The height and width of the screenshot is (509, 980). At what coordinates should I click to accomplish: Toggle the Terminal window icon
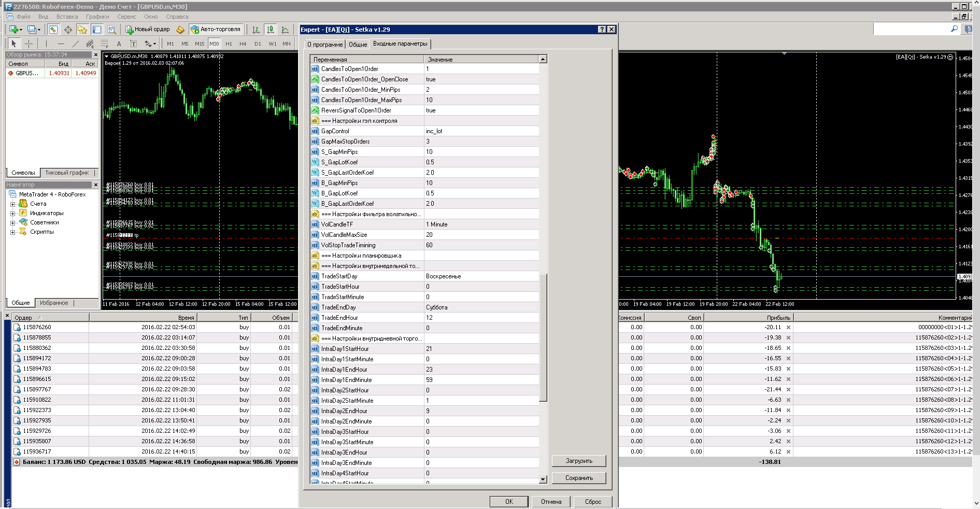coord(97,30)
